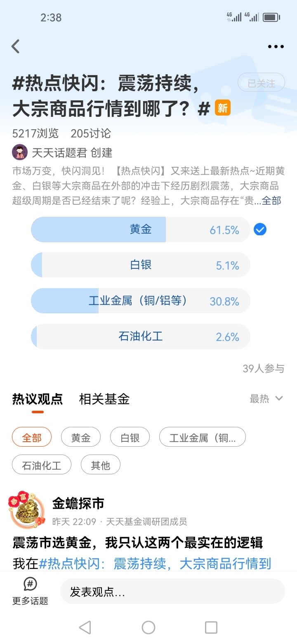Toggle the 已关注 follow button
The height and width of the screenshot is (644, 297).
click(x=261, y=83)
